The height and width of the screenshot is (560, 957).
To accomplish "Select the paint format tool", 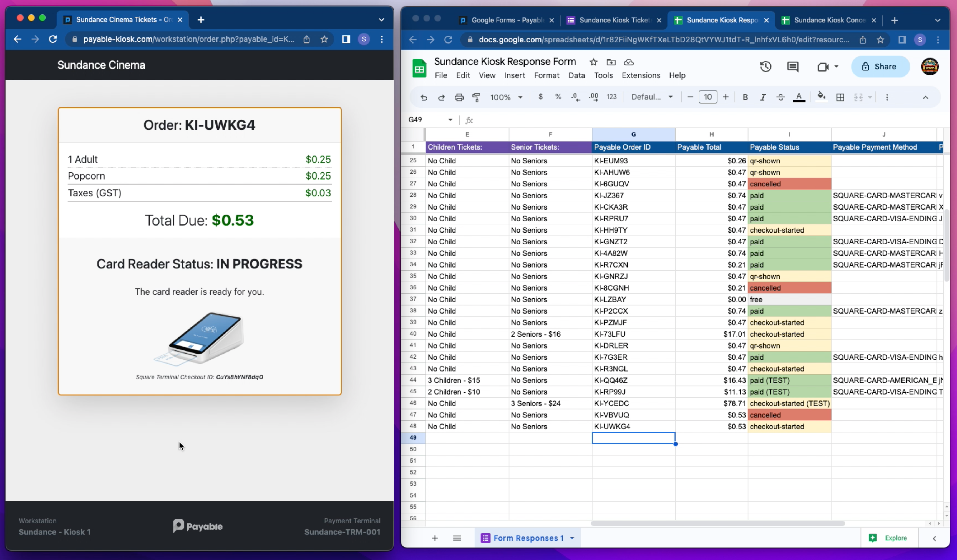I will (x=476, y=97).
